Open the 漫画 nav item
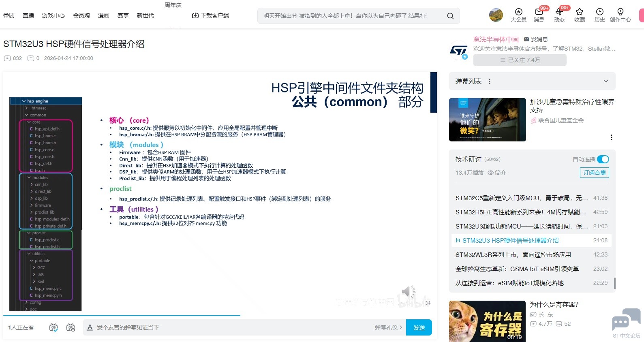644x342 pixels. coord(104,15)
